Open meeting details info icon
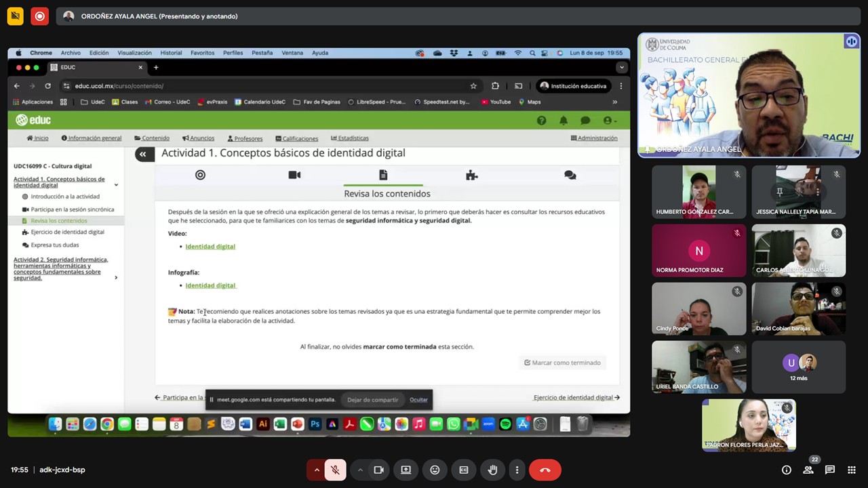868x488 pixels. pos(786,470)
